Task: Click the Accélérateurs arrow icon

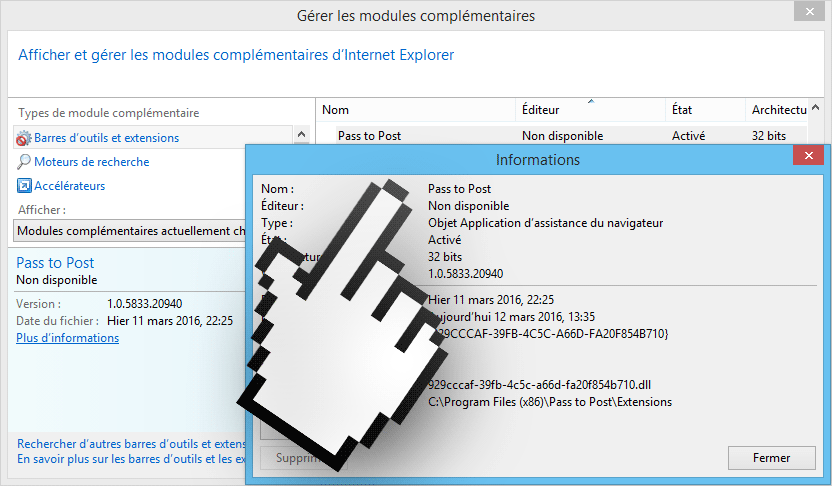Action: pos(24,186)
